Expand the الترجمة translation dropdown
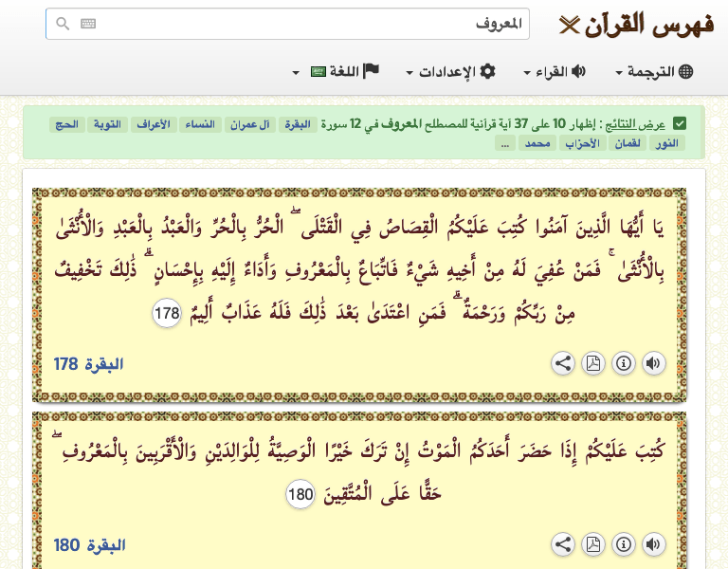Screen dimensions: 728x569 (x=654, y=72)
